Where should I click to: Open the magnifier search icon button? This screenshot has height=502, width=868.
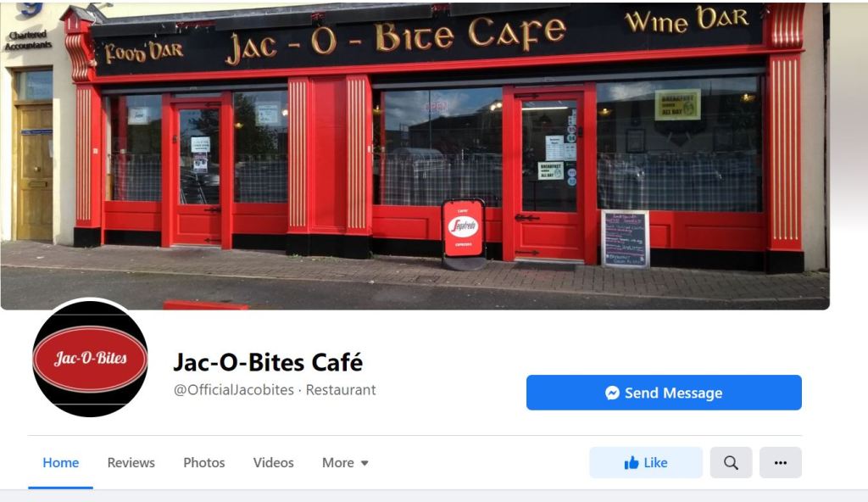coord(731,463)
